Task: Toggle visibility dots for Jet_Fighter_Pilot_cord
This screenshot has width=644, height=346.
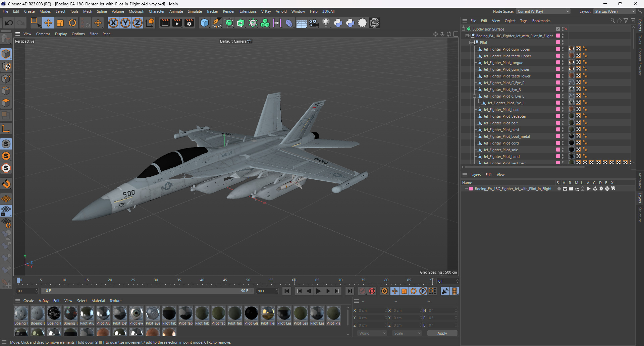Action: tap(562, 143)
